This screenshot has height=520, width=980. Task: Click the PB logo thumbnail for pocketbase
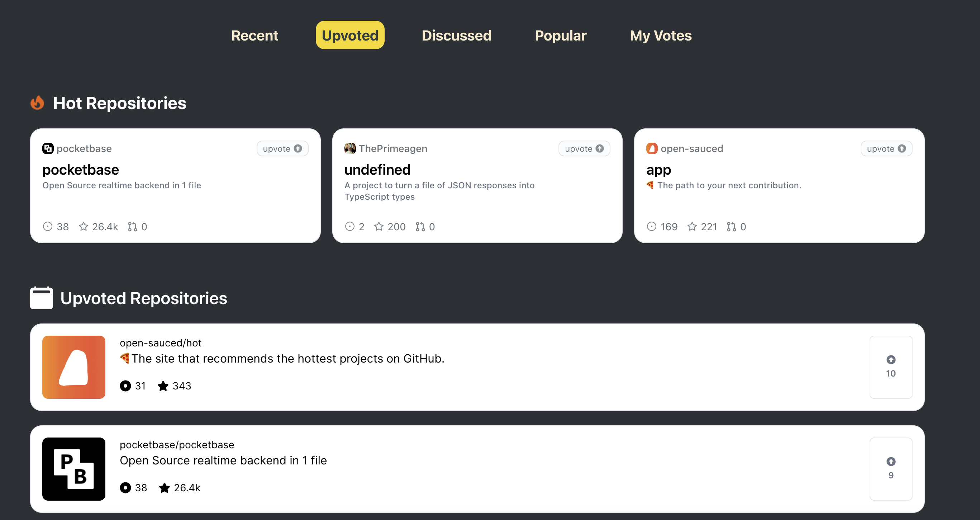tap(73, 469)
